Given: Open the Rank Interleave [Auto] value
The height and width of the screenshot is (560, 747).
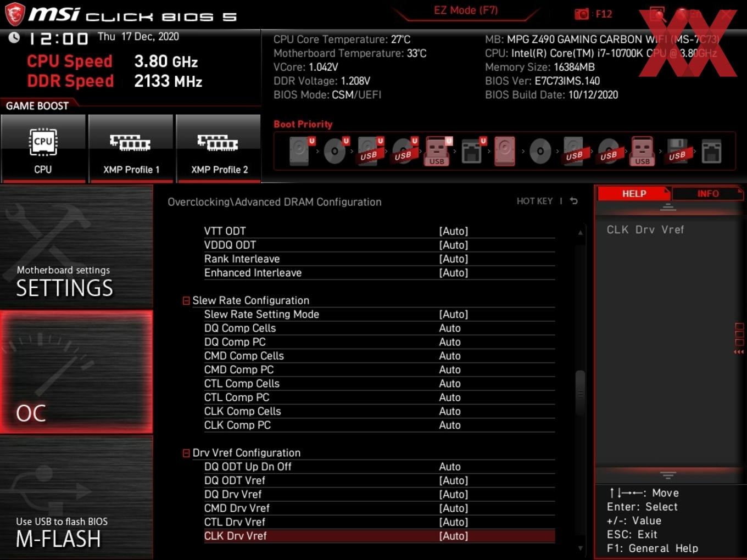Looking at the screenshot, I should (x=454, y=259).
